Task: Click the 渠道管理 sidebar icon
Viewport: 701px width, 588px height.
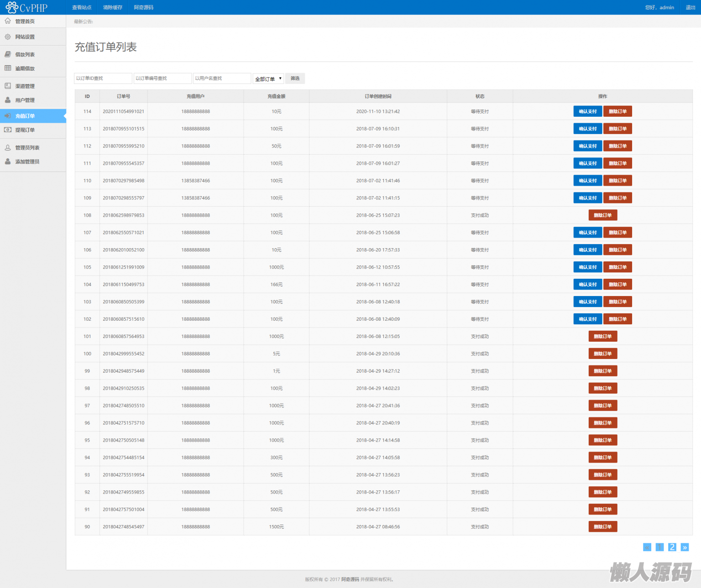Action: [8, 86]
